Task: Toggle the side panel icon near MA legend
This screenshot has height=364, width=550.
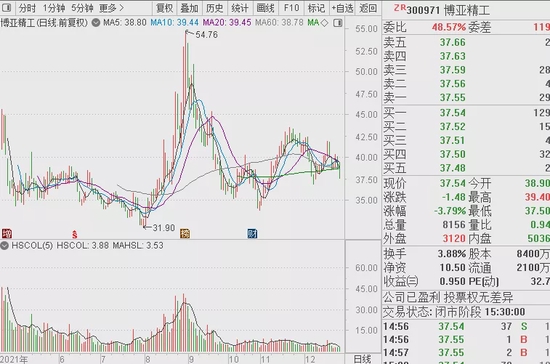Action: coord(338,23)
